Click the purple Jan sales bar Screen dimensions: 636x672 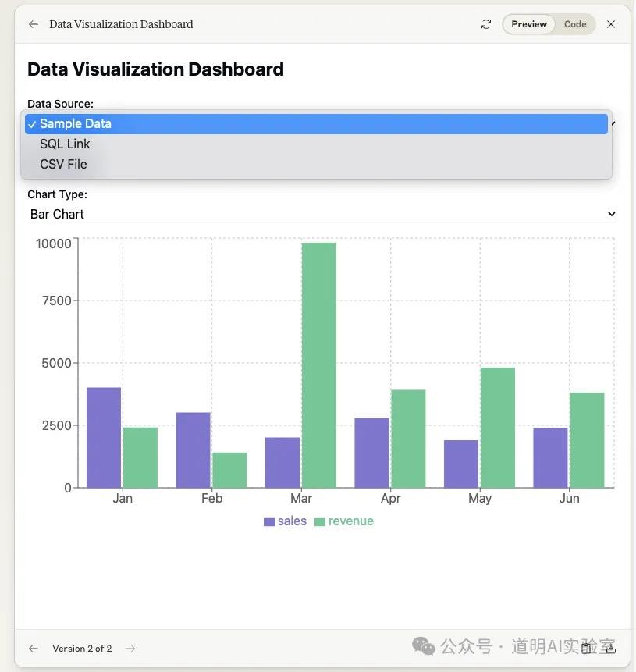[103, 437]
